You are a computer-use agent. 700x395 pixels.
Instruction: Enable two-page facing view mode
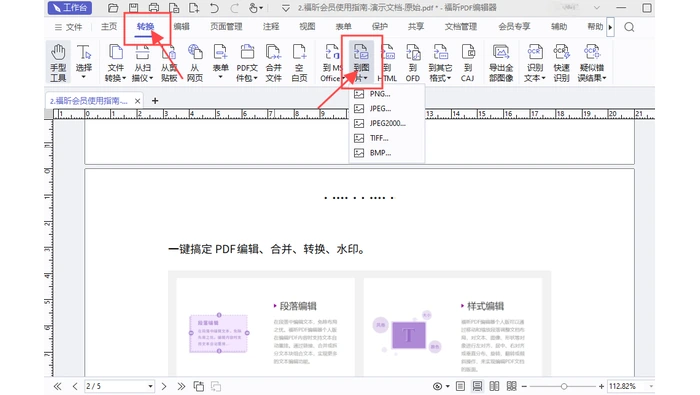pyautogui.click(x=494, y=387)
